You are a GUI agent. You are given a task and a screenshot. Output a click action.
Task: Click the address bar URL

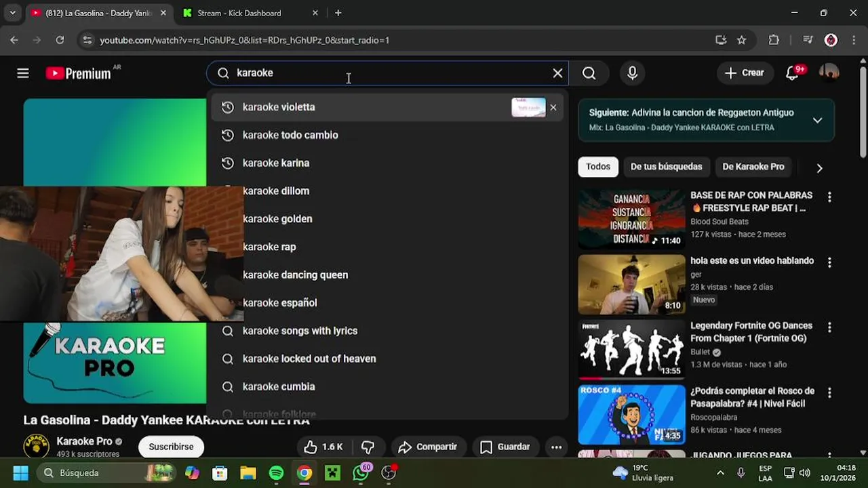(x=244, y=40)
